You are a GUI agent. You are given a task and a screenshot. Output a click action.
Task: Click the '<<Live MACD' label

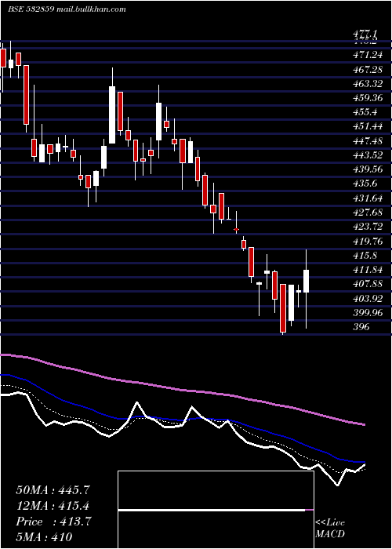coord(330,529)
